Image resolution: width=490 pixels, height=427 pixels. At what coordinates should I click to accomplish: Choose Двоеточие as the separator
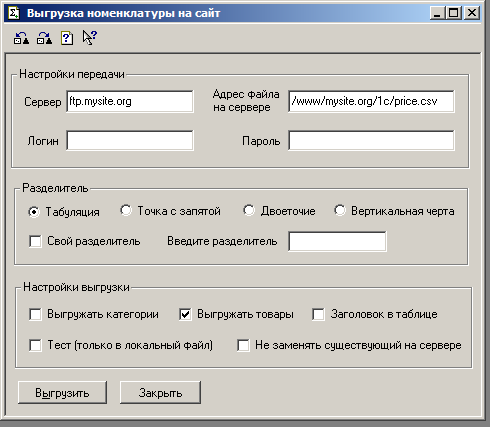(249, 211)
